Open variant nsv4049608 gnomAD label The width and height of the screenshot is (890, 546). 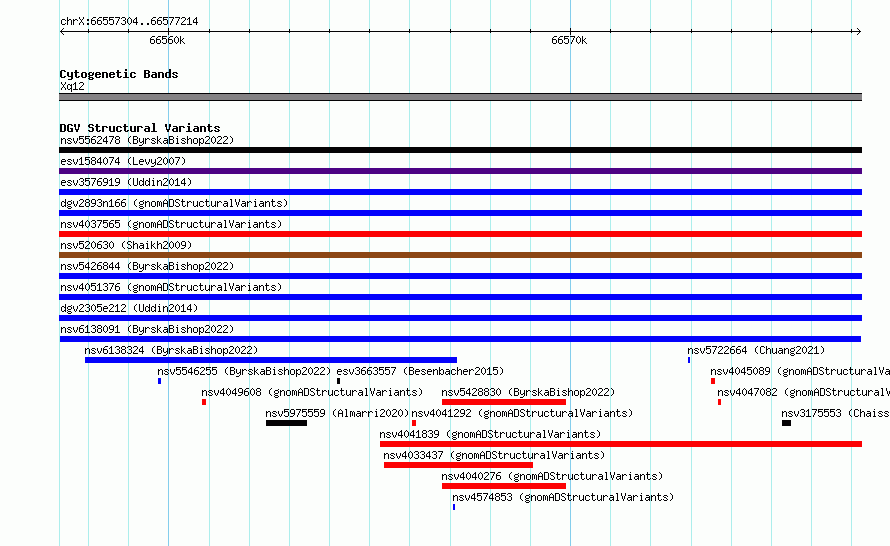[312, 392]
